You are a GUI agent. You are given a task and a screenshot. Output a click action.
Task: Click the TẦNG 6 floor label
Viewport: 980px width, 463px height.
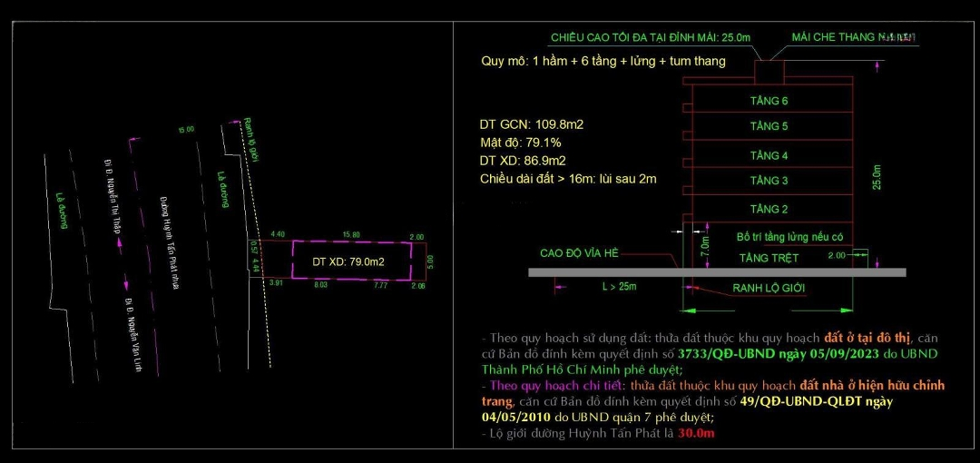pos(769,101)
